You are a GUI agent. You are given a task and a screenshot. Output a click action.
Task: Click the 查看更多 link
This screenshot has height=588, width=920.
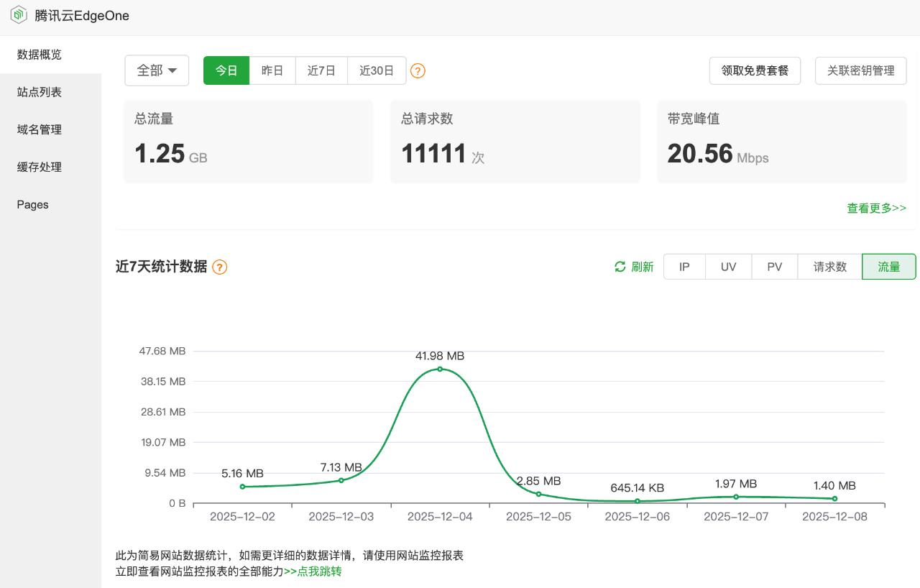point(876,208)
